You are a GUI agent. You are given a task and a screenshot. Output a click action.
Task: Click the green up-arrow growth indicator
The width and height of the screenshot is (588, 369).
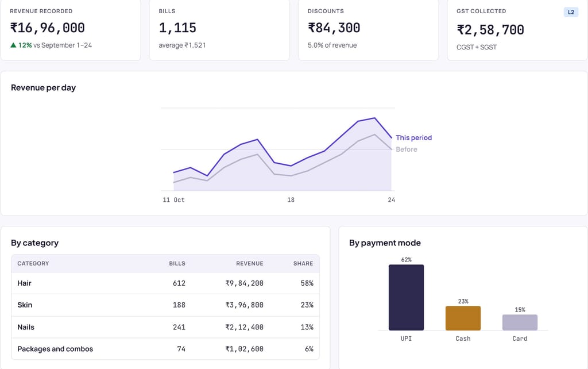pyautogui.click(x=14, y=45)
